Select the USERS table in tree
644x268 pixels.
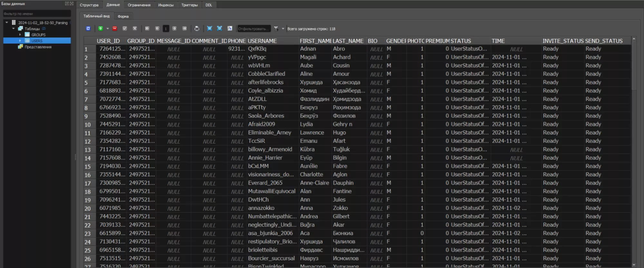click(37, 41)
